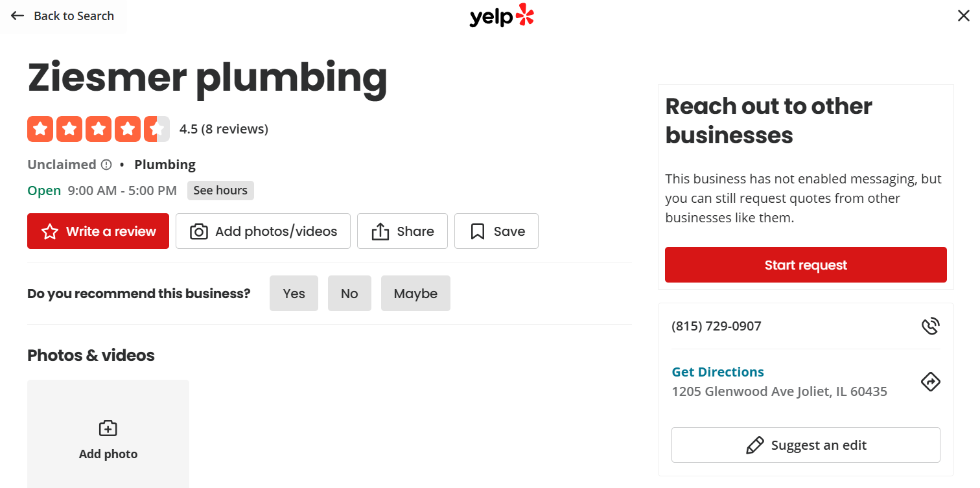The image size is (980, 488).
Task: Click the back arrow to return to search
Action: click(17, 16)
